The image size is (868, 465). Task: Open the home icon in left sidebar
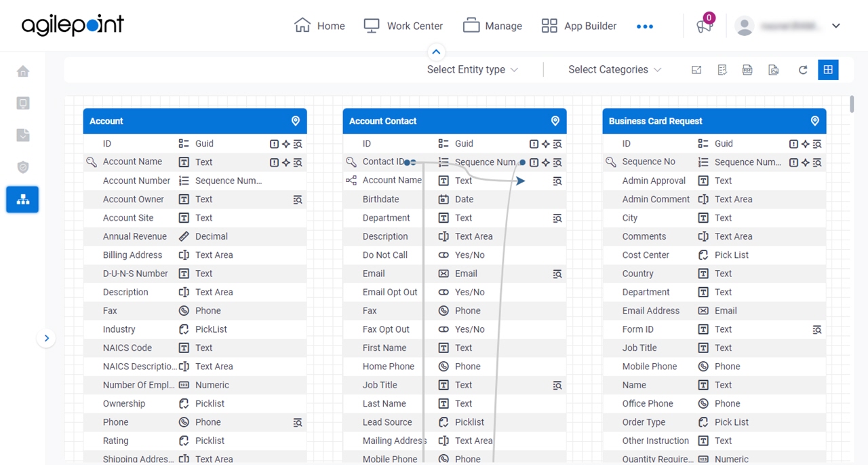pyautogui.click(x=23, y=71)
